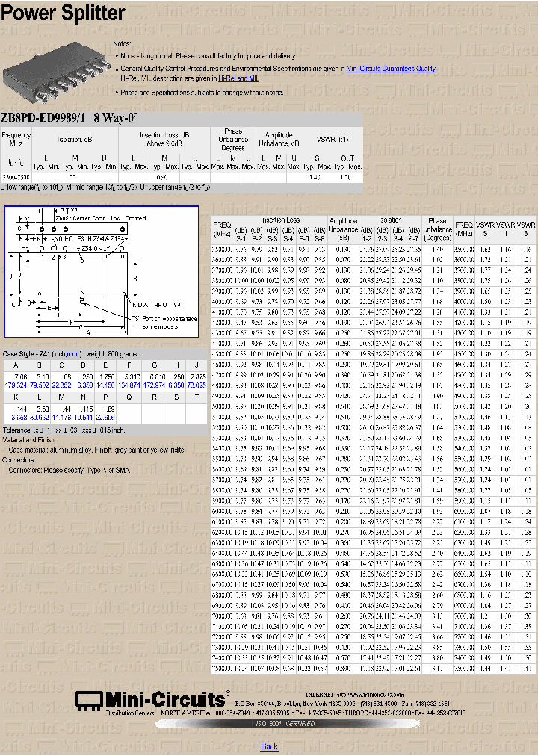
Task: Click the S-1 (dB) column header
Action: tap(241, 235)
